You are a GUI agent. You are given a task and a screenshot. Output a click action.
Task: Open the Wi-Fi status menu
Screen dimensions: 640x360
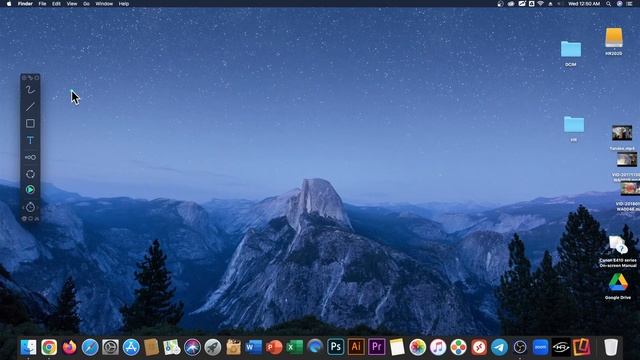(540, 4)
